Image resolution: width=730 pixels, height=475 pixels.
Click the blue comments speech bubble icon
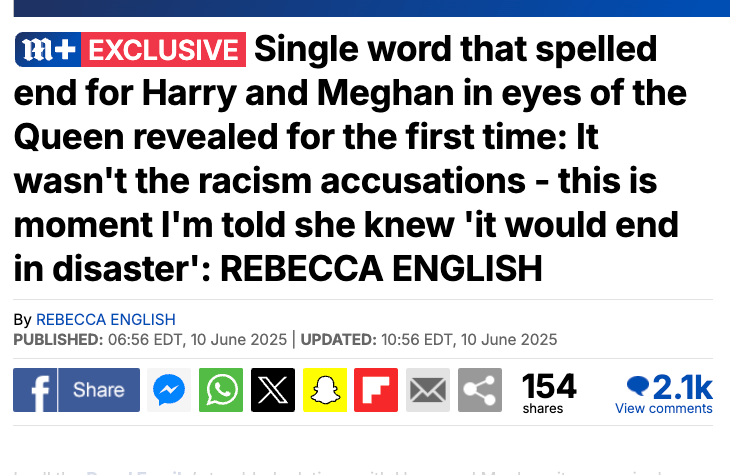coord(637,385)
